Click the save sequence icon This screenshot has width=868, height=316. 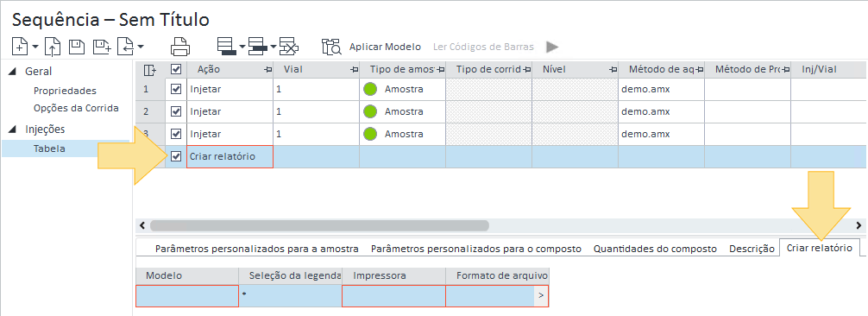pyautogui.click(x=77, y=47)
